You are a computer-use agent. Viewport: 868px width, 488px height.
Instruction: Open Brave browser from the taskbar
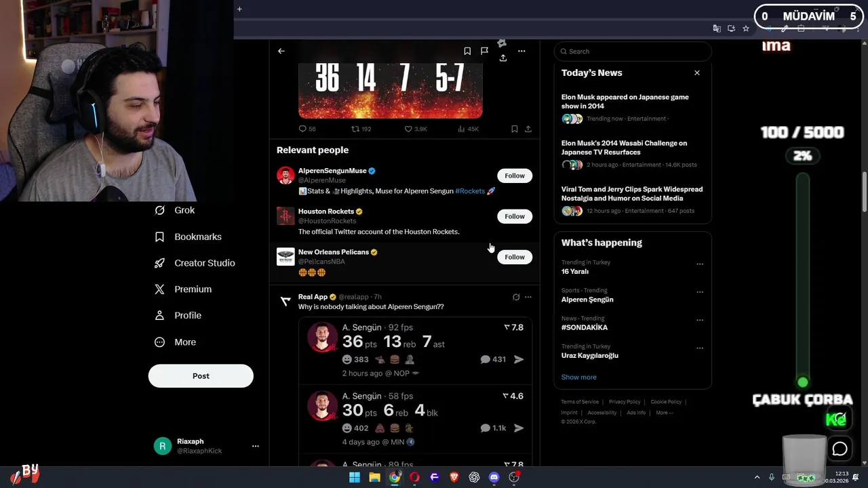(x=454, y=477)
